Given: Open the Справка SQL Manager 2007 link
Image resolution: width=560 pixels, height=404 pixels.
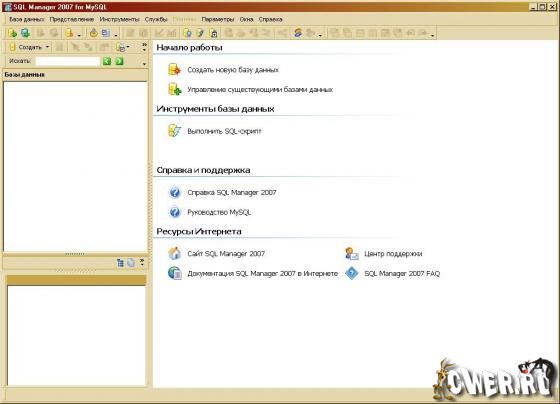Looking at the screenshot, I should click(232, 193).
